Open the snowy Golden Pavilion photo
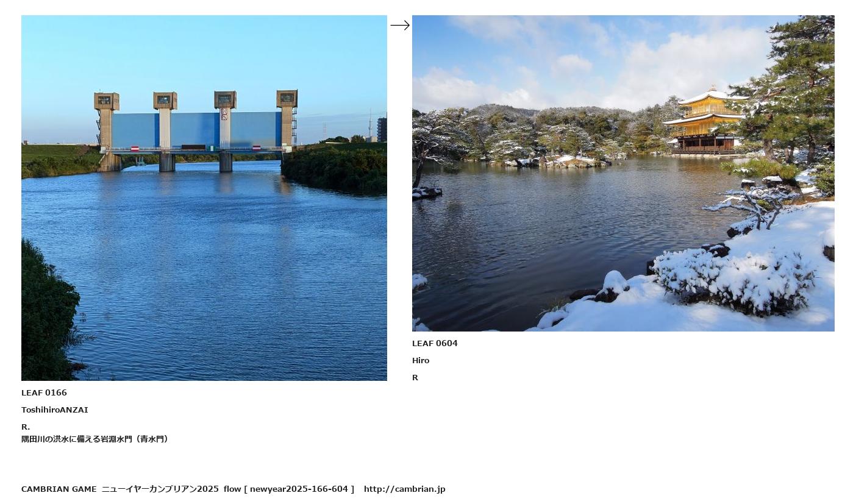 [623, 173]
